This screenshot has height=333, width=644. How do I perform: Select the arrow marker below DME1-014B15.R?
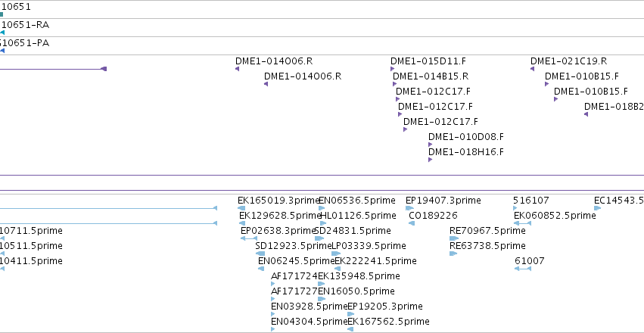pos(395,84)
